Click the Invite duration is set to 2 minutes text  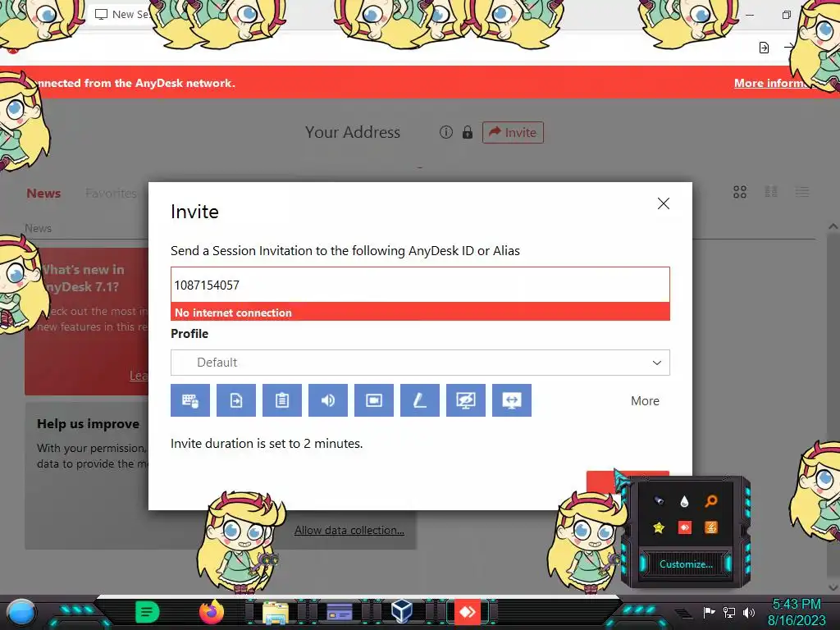coord(267,444)
